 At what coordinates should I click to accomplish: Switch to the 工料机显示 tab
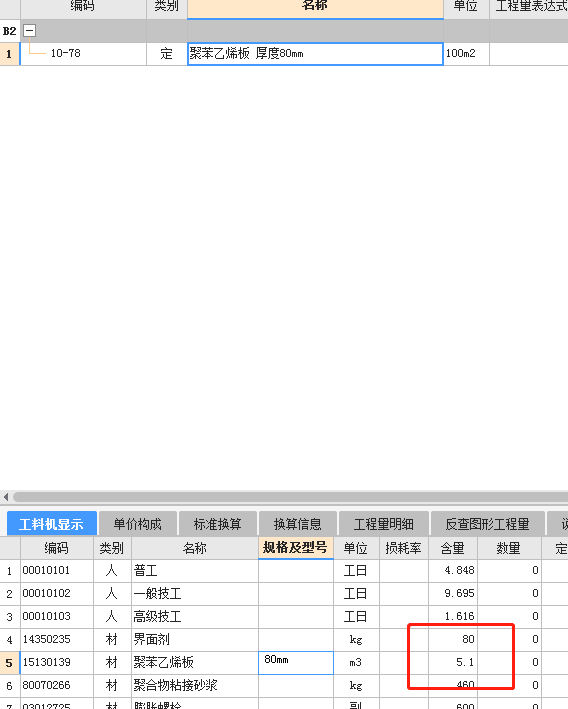click(x=52, y=524)
